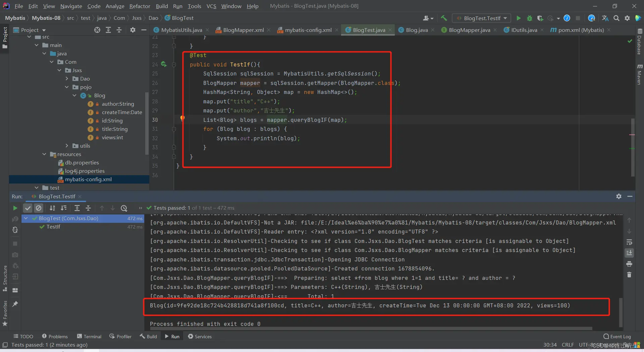The width and height of the screenshot is (644, 352).
Task: Collapse the resources folder node
Action: coord(44,154)
